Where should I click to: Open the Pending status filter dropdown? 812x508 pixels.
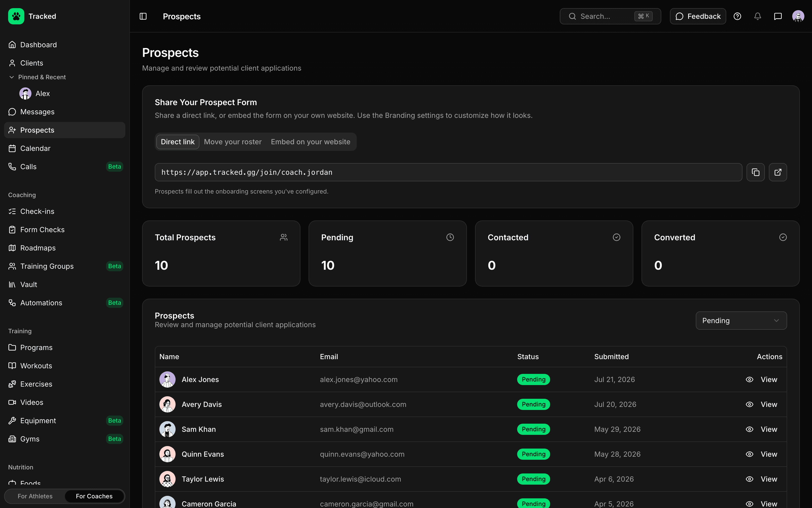pyautogui.click(x=741, y=321)
